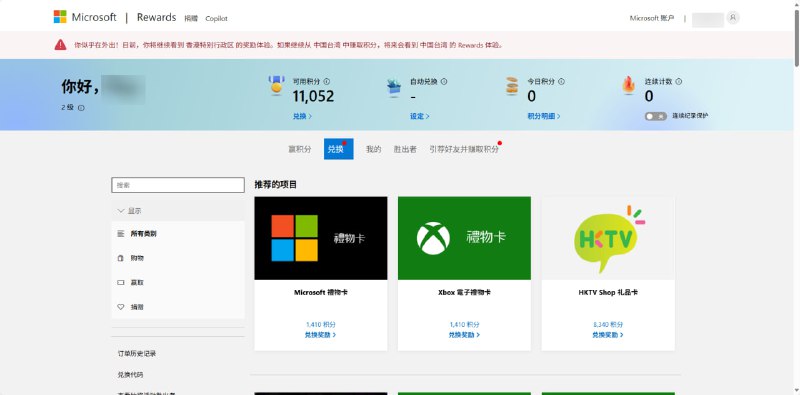Click the heart icon beside 捐赠

pos(121,307)
